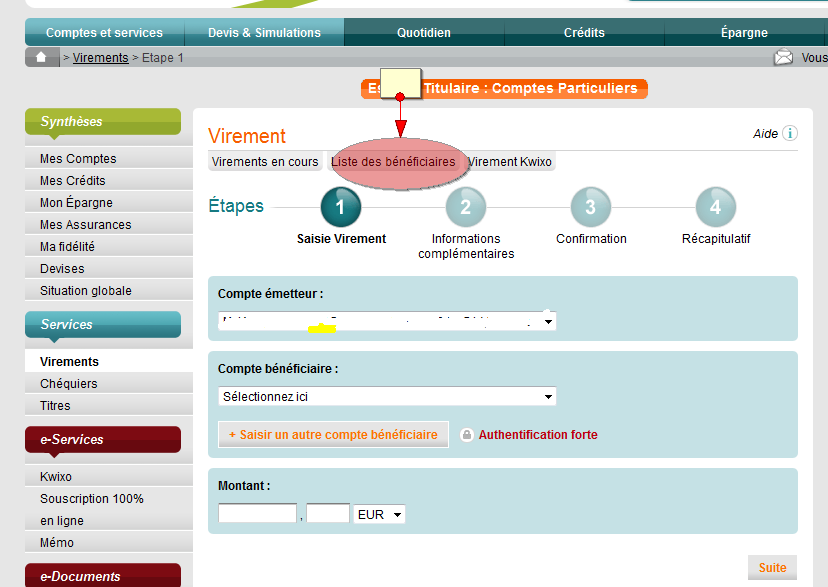Open Ma fidélité in the sidebar
Image resolution: width=828 pixels, height=587 pixels.
click(x=109, y=247)
